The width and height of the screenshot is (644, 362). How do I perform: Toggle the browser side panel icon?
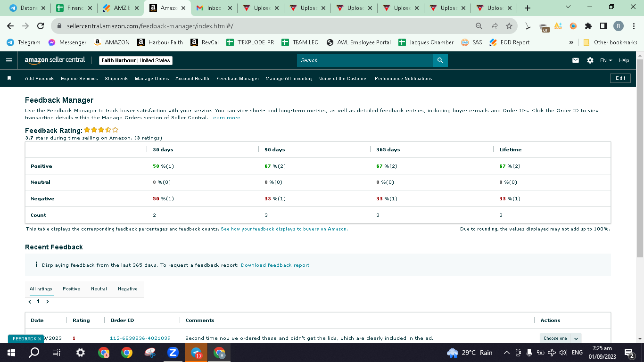603,26
